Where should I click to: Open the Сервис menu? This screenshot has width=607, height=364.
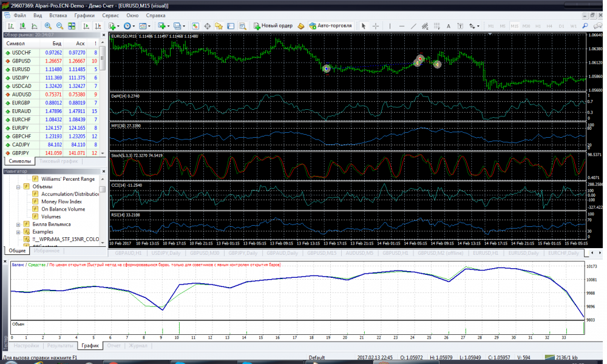(110, 16)
